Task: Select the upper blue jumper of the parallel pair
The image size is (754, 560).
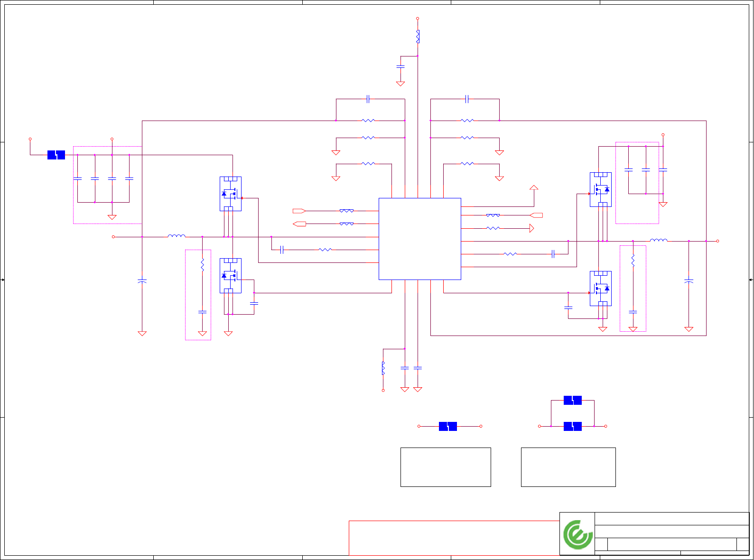Action: pos(573,401)
